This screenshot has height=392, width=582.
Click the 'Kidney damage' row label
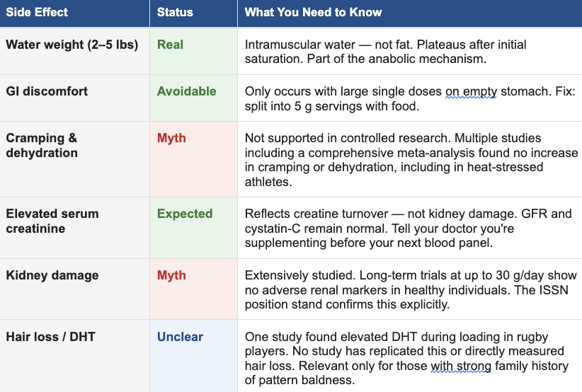(52, 275)
